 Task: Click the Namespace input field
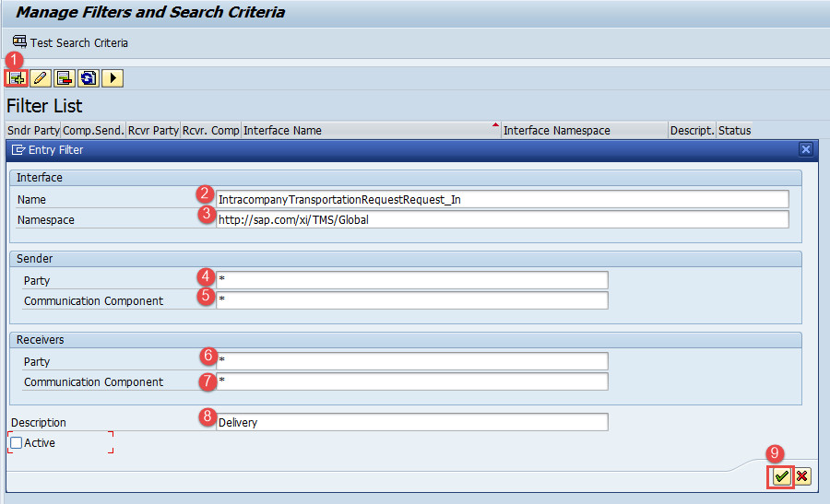click(x=502, y=219)
